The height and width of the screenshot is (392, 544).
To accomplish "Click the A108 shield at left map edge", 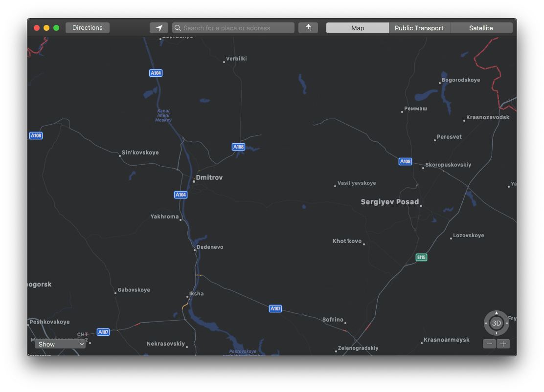I will coord(36,135).
